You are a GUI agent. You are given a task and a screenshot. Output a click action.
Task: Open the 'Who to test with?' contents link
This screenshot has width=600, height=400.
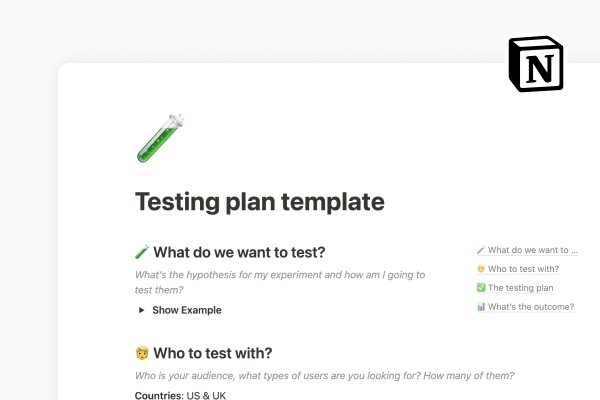(523, 269)
